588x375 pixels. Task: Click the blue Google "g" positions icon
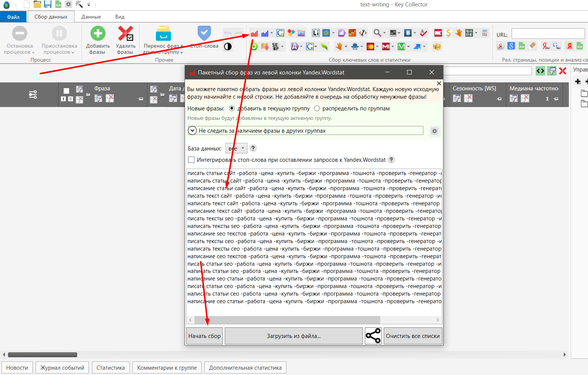pos(511,46)
